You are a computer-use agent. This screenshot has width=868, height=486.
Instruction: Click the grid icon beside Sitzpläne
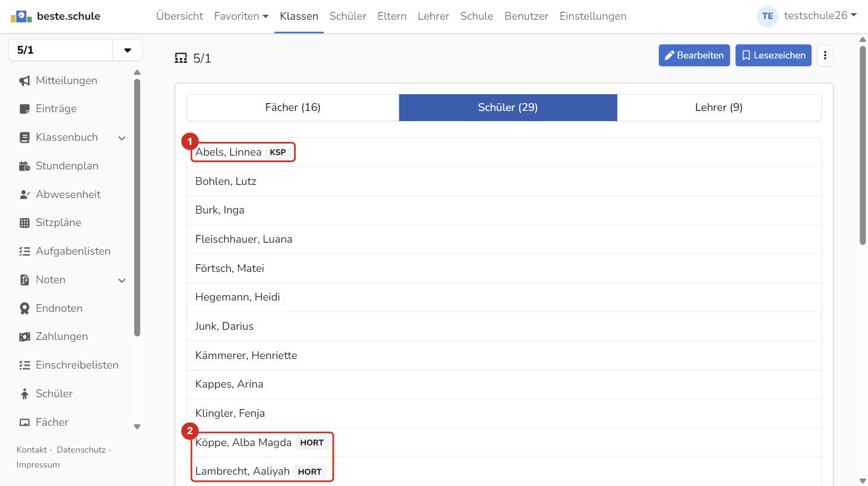24,222
